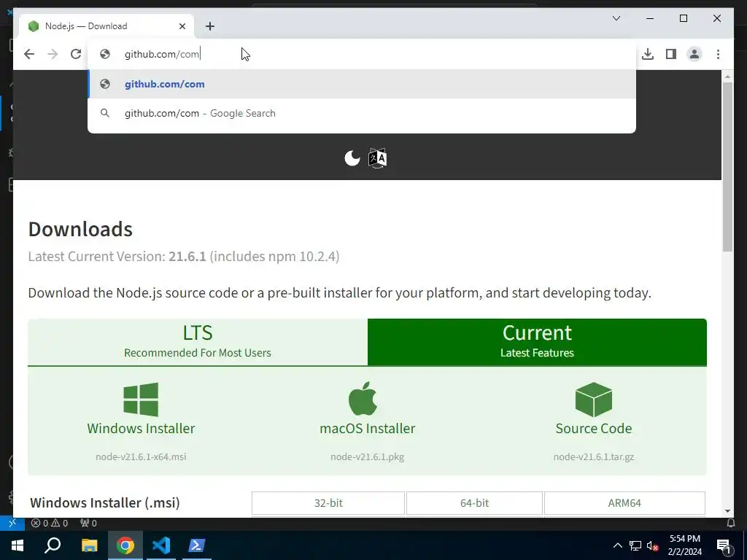
Task: Select 64-bit Windows Installer
Action: (x=474, y=503)
